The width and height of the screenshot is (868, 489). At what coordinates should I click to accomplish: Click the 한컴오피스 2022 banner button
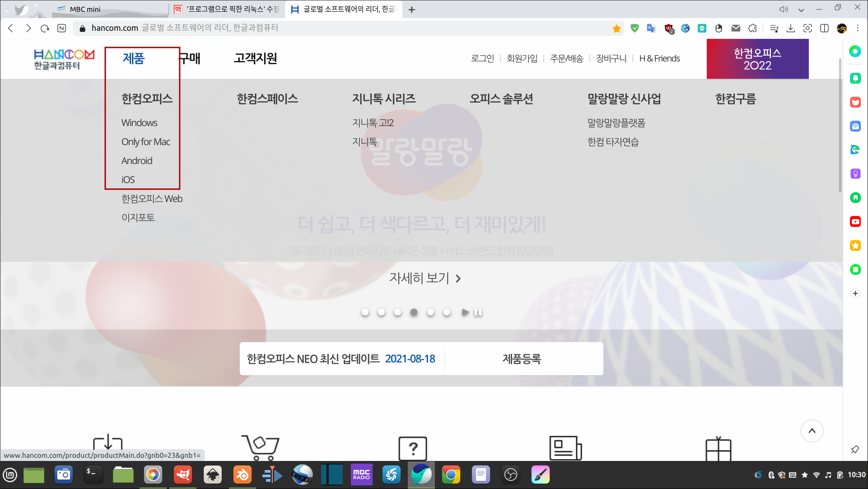(757, 59)
